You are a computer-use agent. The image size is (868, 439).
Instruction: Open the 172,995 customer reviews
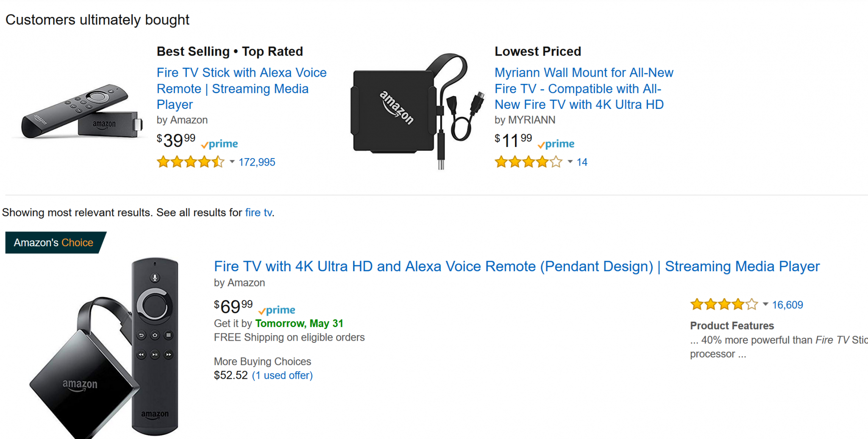tap(257, 162)
